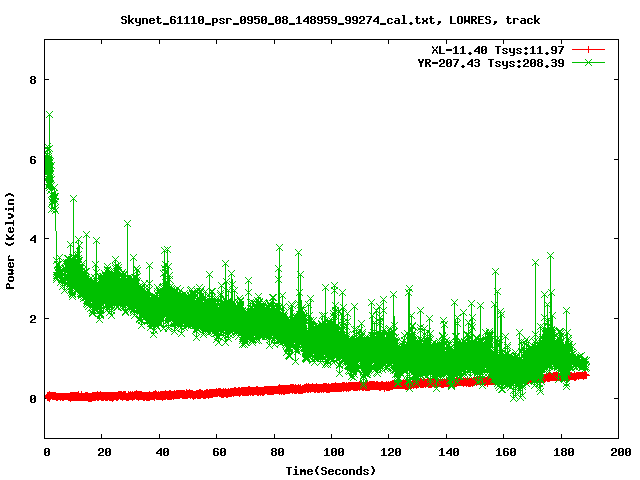Click the x-axis tick label 120
The width and height of the screenshot is (640, 480).
point(391,452)
